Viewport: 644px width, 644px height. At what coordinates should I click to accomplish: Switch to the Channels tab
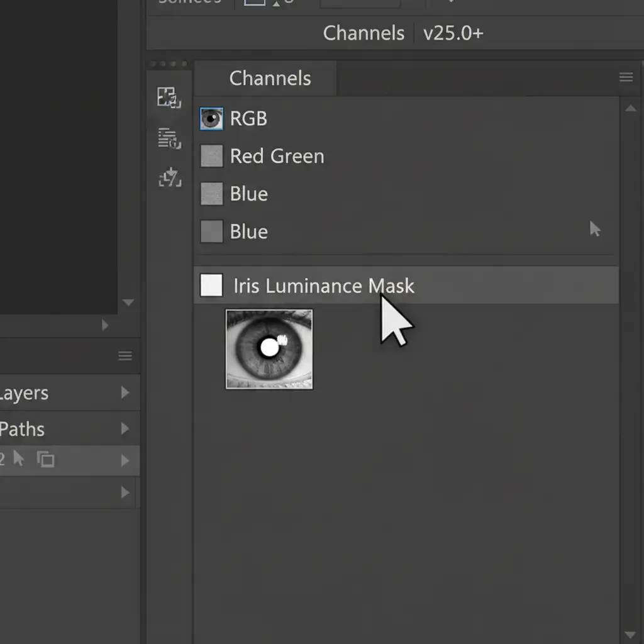(270, 79)
